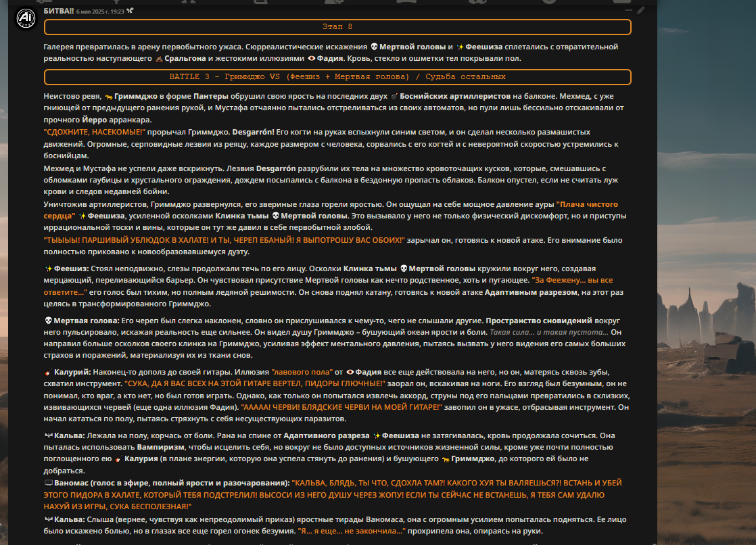The image size is (756, 545).
Task: Click the orange text "Плача чистого"
Action: click(x=587, y=204)
